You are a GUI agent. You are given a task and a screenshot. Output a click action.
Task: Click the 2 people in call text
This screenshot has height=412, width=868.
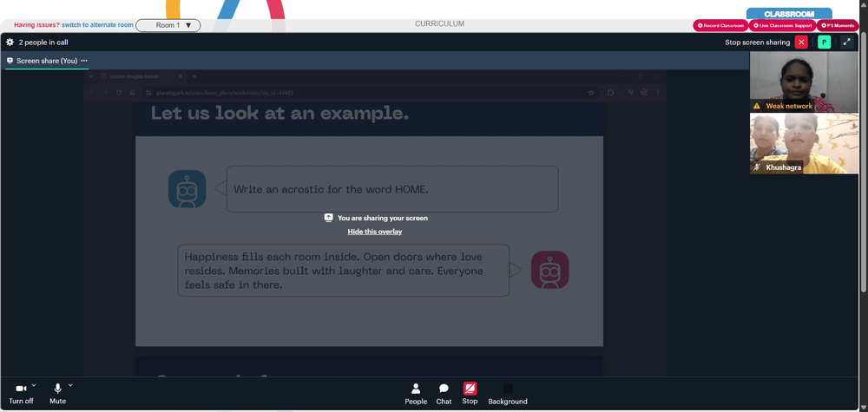click(x=43, y=42)
